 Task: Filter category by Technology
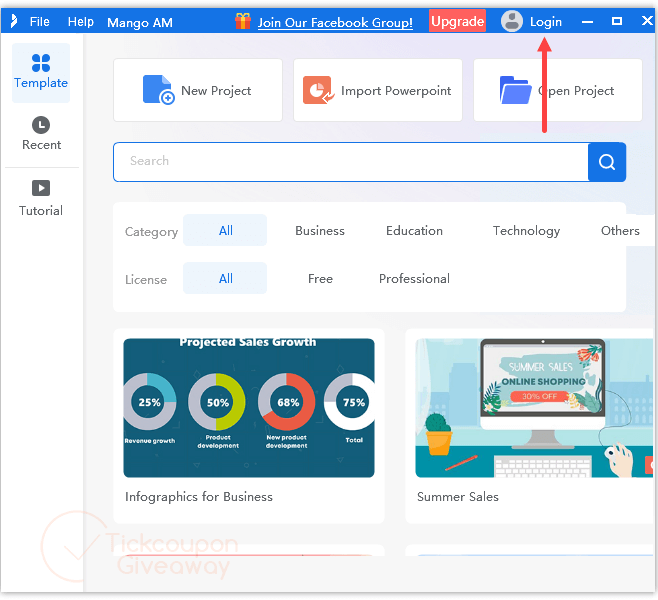point(526,231)
